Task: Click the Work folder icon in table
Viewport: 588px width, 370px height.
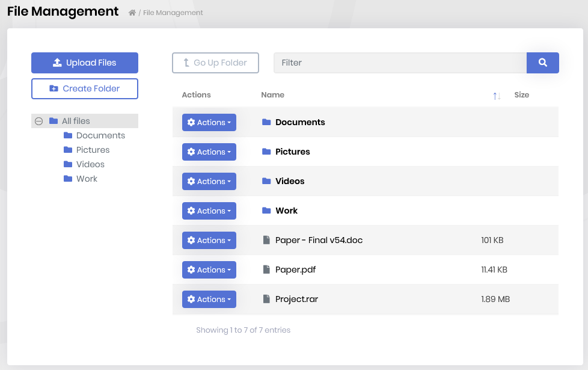Action: coord(266,210)
